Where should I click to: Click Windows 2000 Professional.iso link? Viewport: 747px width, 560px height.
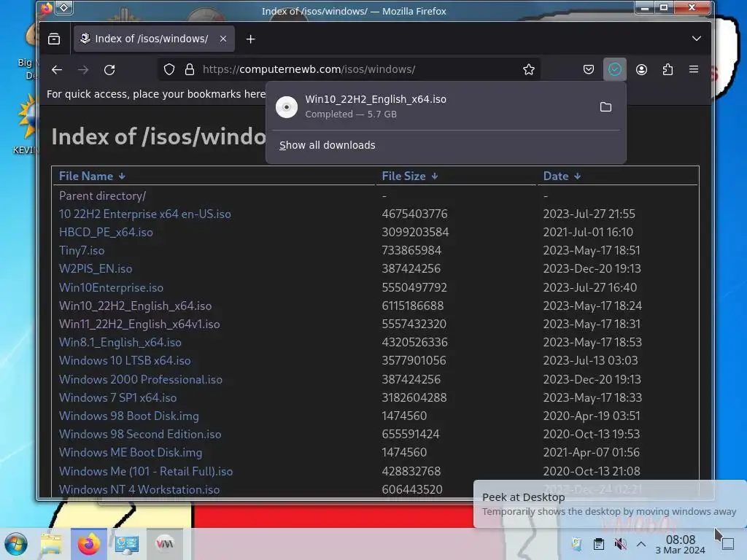[x=141, y=379]
